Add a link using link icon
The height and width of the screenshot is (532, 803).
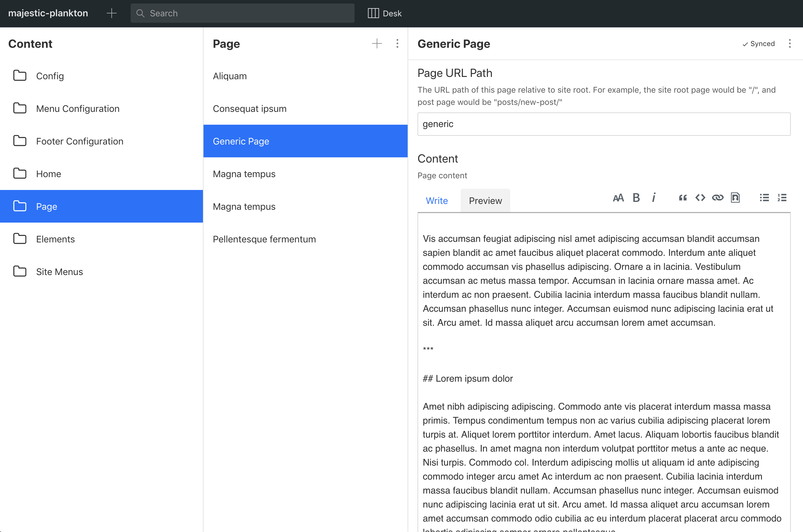[718, 198]
